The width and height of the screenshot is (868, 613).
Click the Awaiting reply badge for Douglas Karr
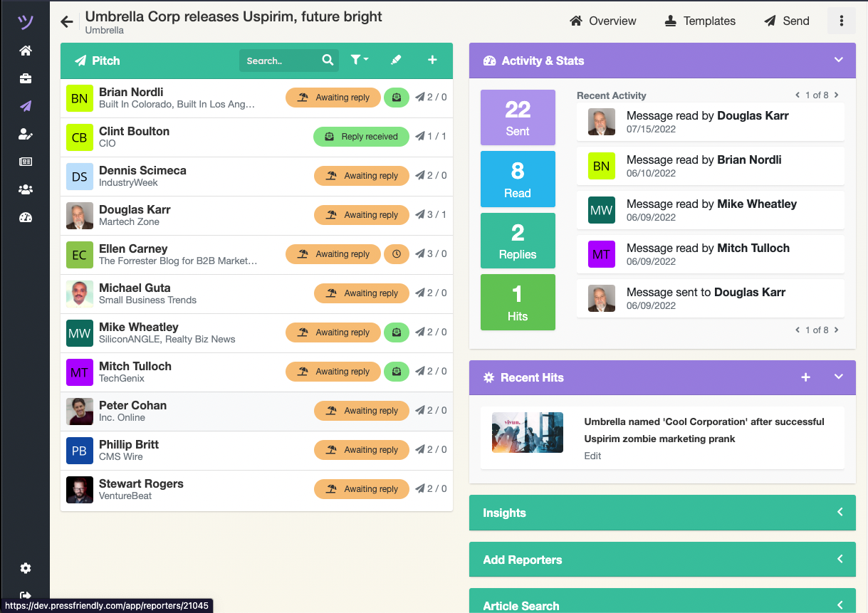(362, 215)
